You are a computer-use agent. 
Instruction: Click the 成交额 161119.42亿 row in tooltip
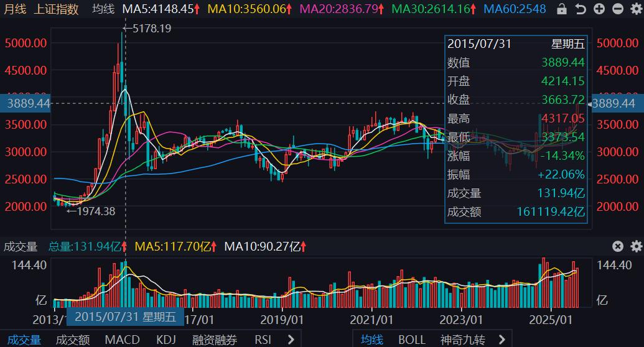(x=516, y=211)
